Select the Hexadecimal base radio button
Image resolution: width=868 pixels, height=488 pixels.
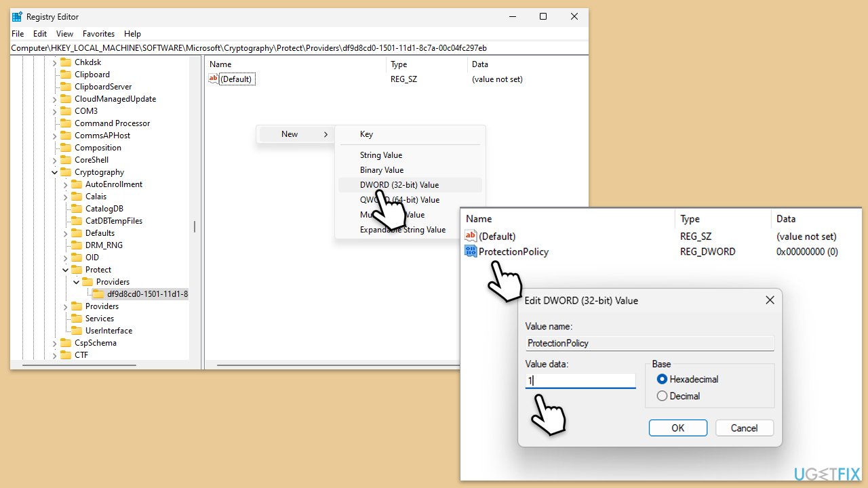tap(662, 380)
